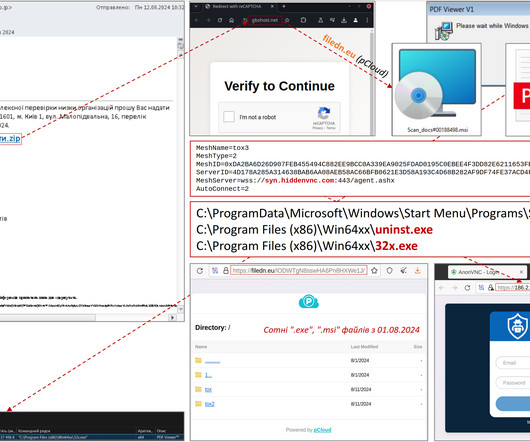Click the blue login button on AnonVNC

[513, 404]
